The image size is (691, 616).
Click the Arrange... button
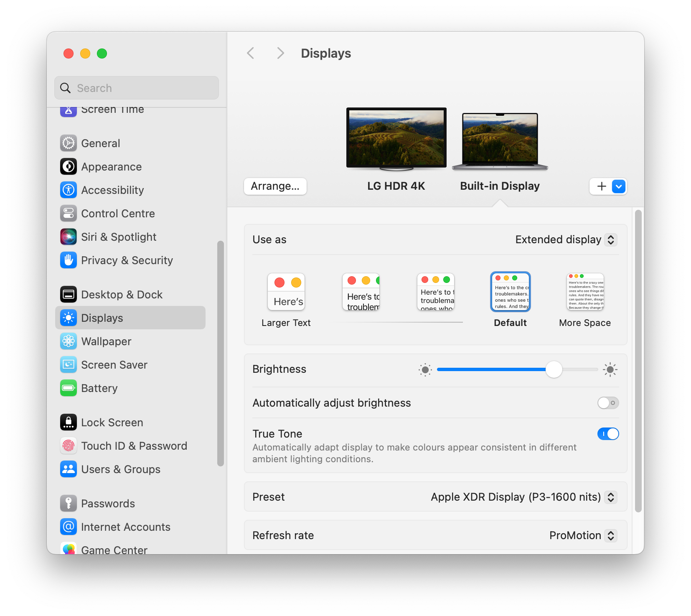pyautogui.click(x=275, y=186)
